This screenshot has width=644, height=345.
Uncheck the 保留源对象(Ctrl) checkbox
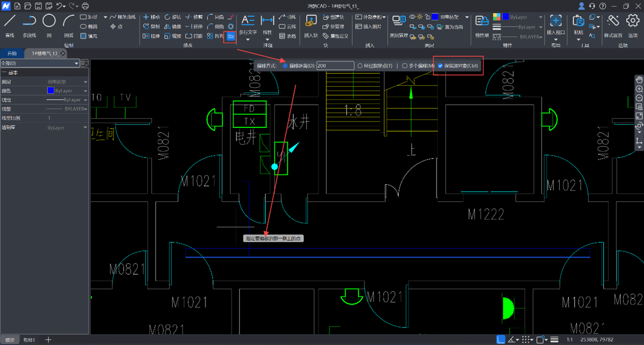click(x=440, y=66)
